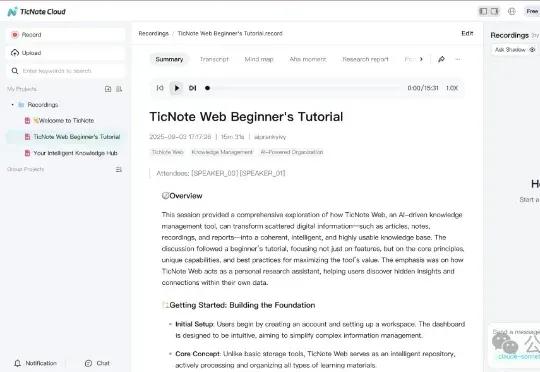540x372 pixels.
Task: Click the Knowledge Hub file icon
Action: [x=27, y=153]
